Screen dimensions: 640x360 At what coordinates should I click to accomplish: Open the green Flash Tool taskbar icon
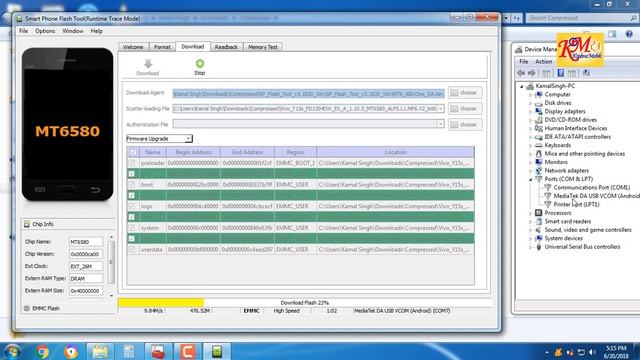click(217, 351)
